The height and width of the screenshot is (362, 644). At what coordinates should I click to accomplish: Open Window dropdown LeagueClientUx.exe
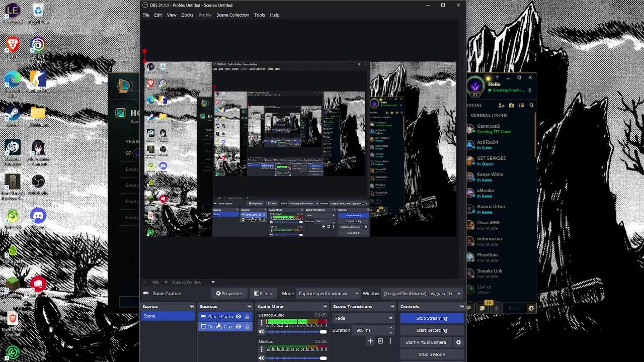[423, 294]
